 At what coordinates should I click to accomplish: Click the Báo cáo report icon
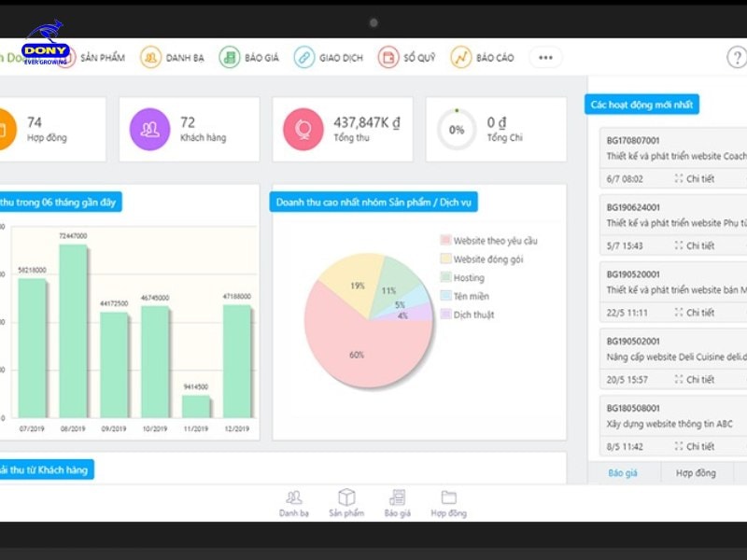tap(461, 57)
